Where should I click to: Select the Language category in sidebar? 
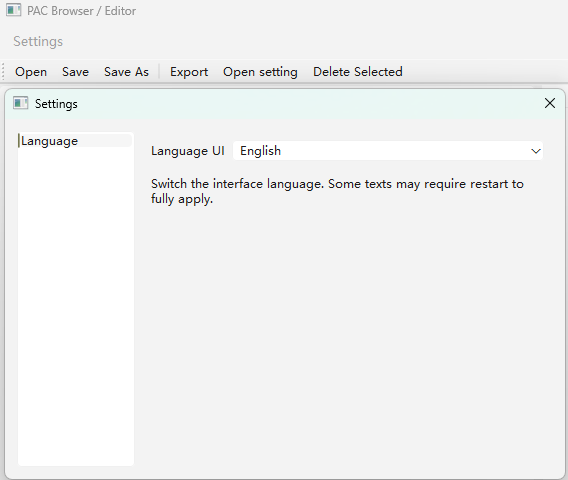tap(75, 141)
